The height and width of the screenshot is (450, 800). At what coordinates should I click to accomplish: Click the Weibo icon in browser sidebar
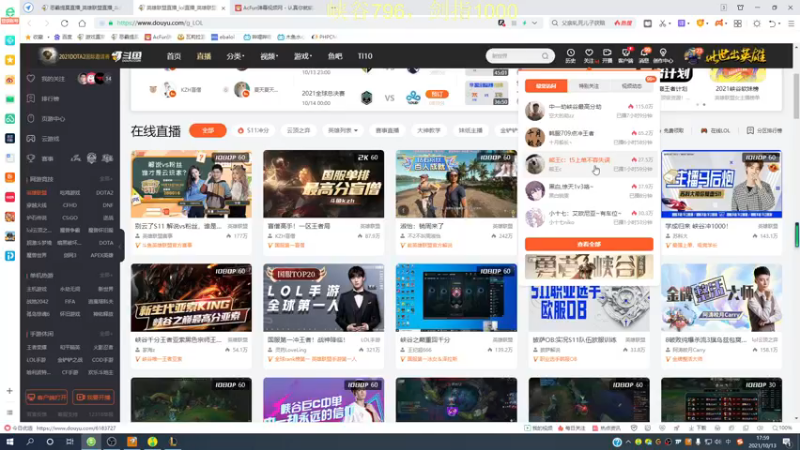10,80
